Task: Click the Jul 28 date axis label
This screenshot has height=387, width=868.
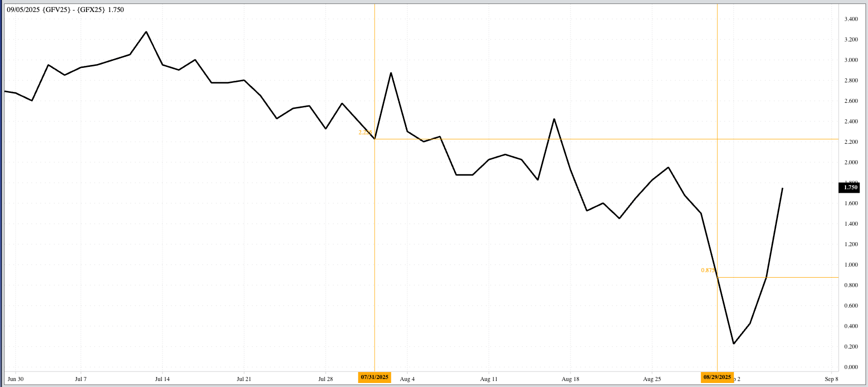Action: pyautogui.click(x=325, y=379)
